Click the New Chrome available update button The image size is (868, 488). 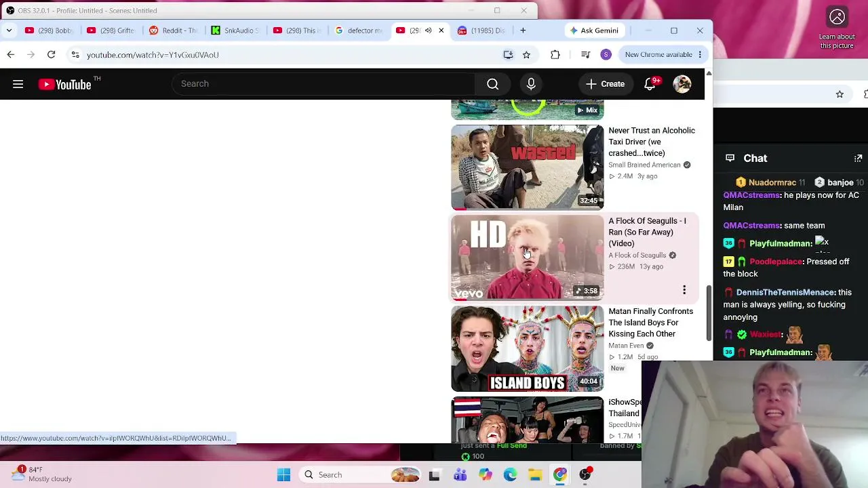coord(663,55)
